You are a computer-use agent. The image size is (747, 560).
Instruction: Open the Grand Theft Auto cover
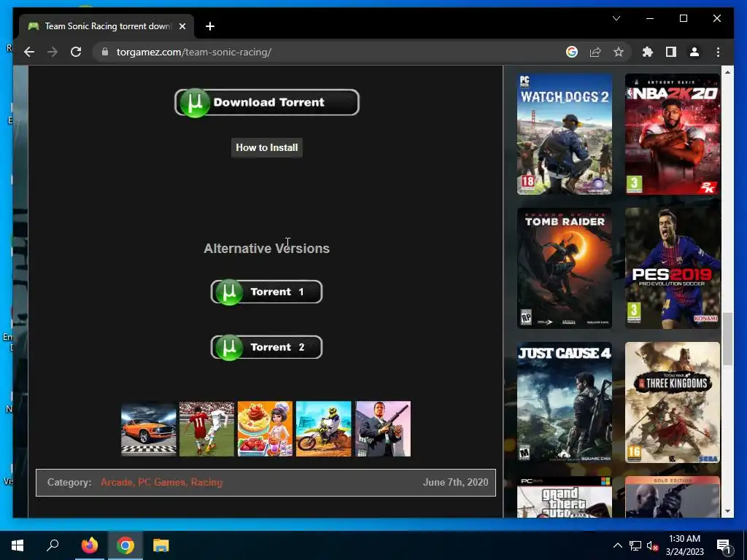click(565, 497)
